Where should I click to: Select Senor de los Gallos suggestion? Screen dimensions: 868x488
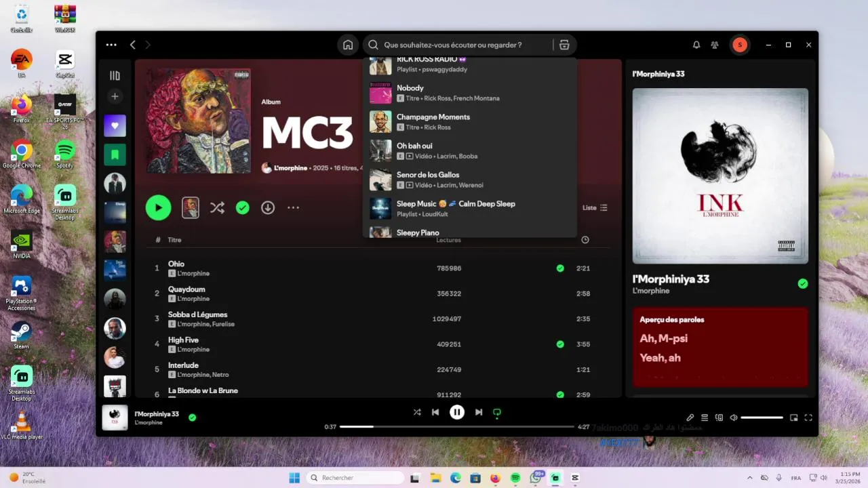coord(470,180)
